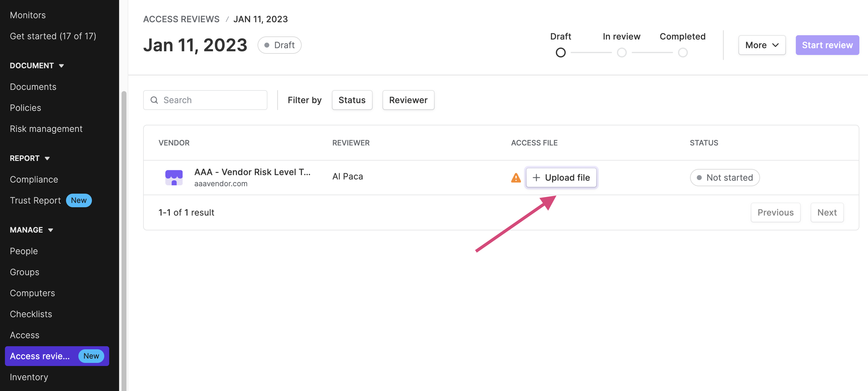
Task: Open Risk management in sidebar
Action: 46,129
